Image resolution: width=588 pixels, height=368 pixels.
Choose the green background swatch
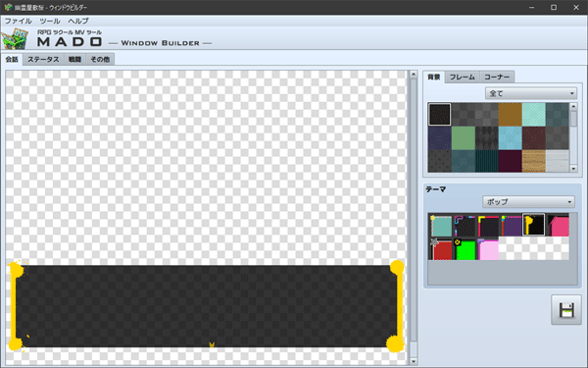click(464, 137)
